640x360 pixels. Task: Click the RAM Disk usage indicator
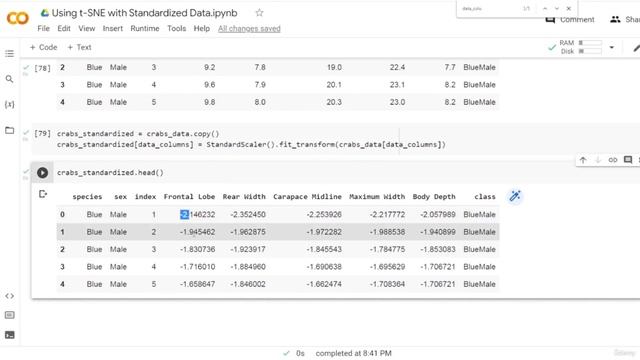click(580, 47)
